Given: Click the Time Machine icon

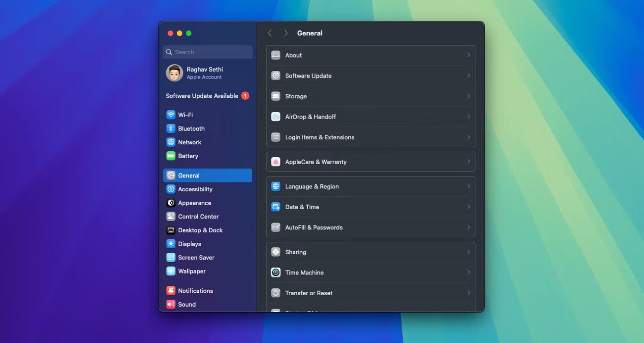Looking at the screenshot, I should click(276, 273).
